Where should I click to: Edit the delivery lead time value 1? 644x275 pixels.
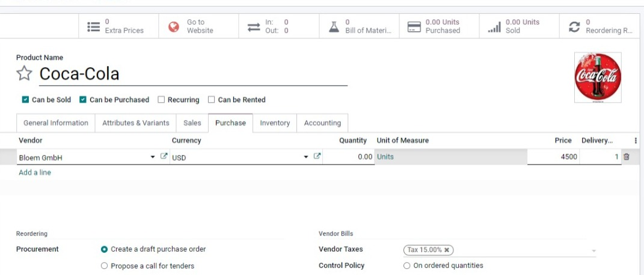tap(600, 157)
